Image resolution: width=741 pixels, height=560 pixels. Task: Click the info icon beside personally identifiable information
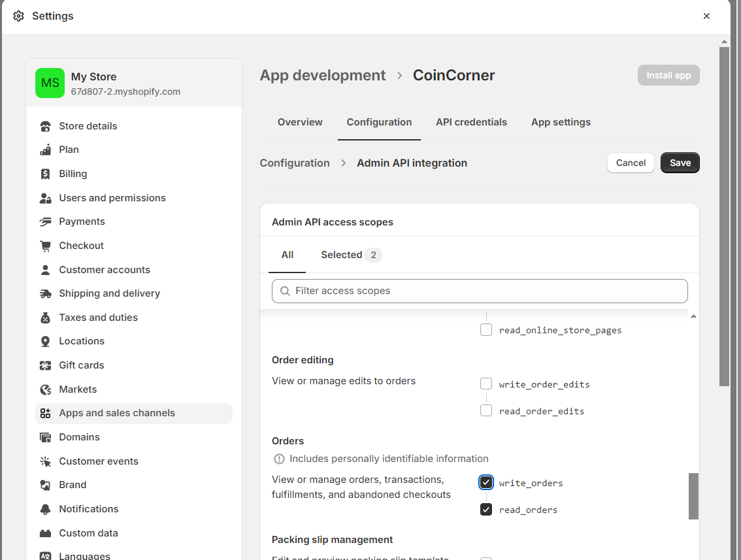(279, 459)
